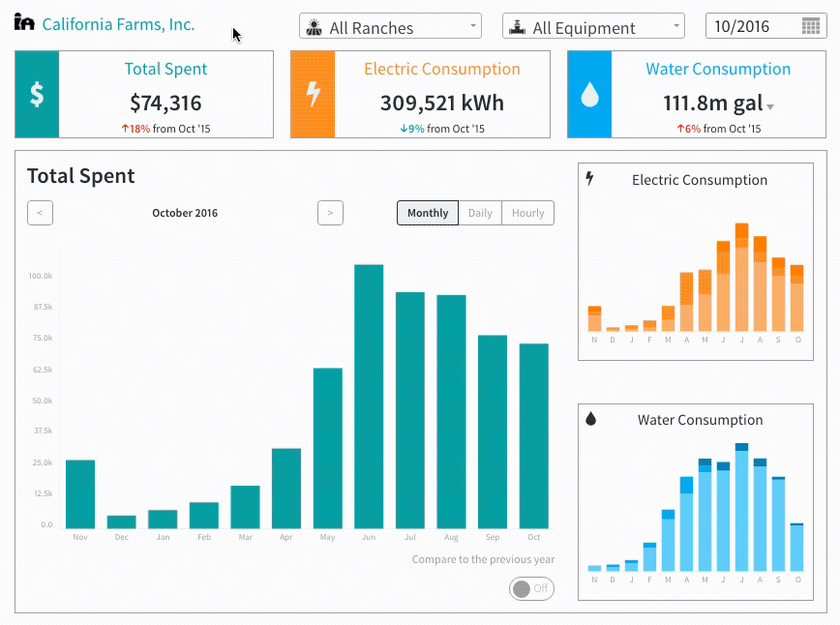The height and width of the screenshot is (625, 840).
Task: Open the calendar date picker icon
Action: click(811, 26)
